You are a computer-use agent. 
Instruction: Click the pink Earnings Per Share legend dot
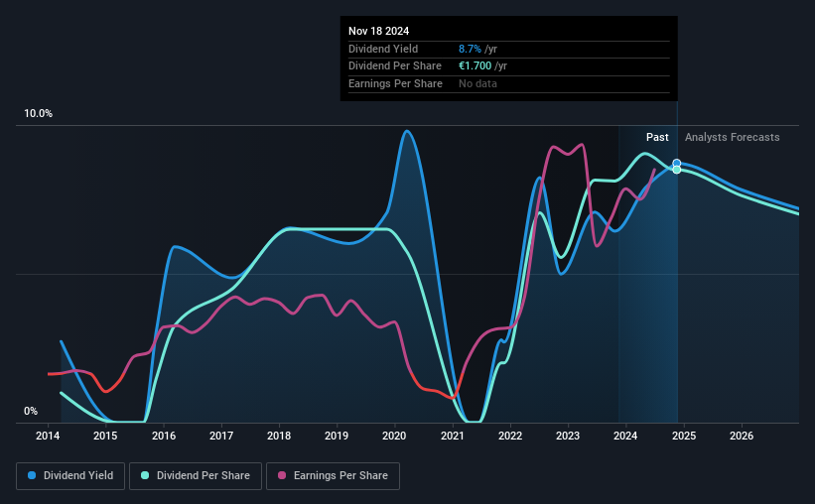(x=282, y=475)
